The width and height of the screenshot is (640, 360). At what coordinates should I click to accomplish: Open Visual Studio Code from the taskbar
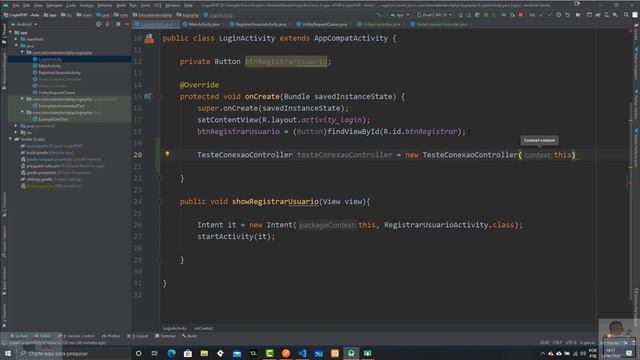click(302, 353)
